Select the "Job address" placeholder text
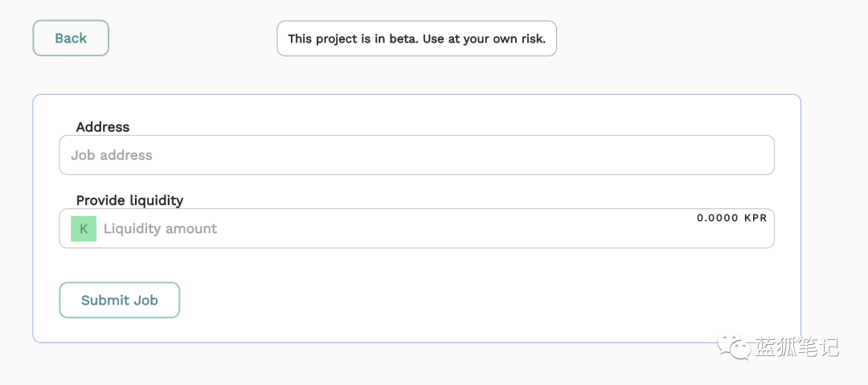The width and height of the screenshot is (868, 385). click(x=112, y=155)
